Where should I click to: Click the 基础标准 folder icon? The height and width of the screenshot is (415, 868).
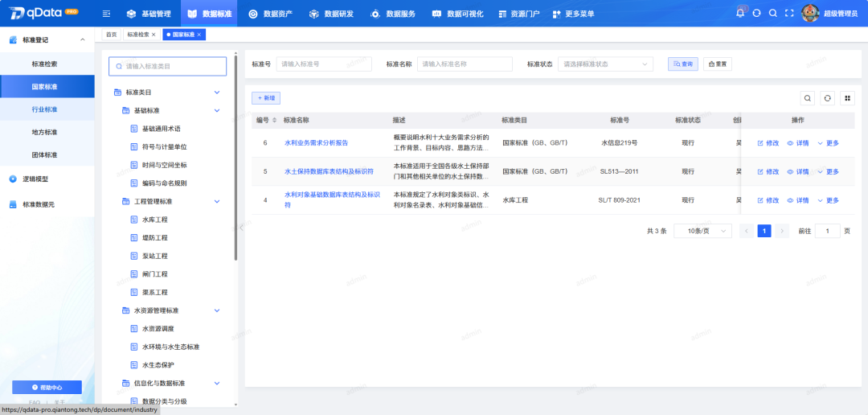point(125,111)
